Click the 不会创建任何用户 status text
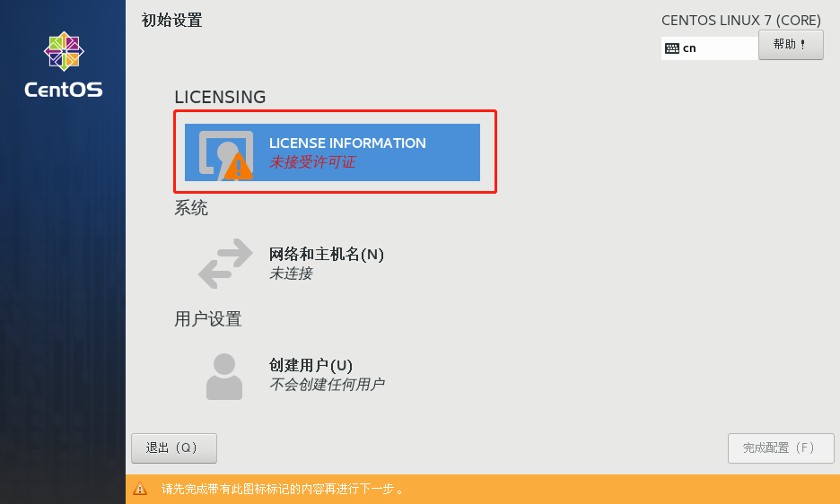 [x=327, y=385]
